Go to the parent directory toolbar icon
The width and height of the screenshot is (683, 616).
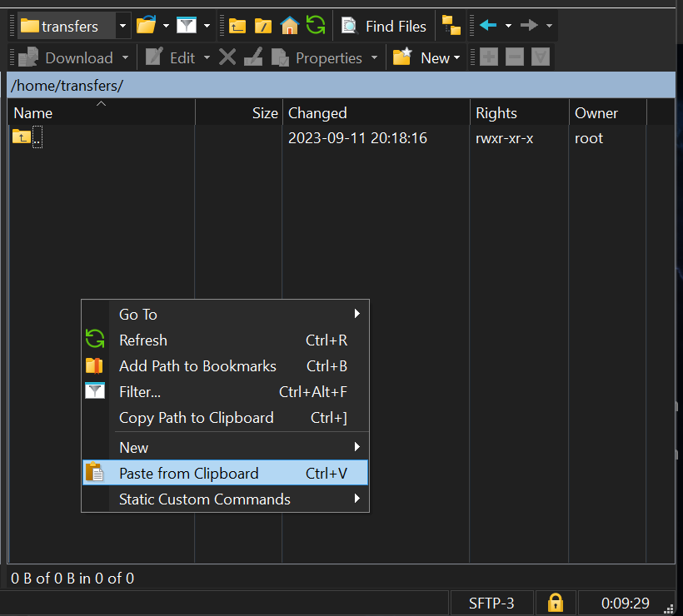(x=237, y=26)
